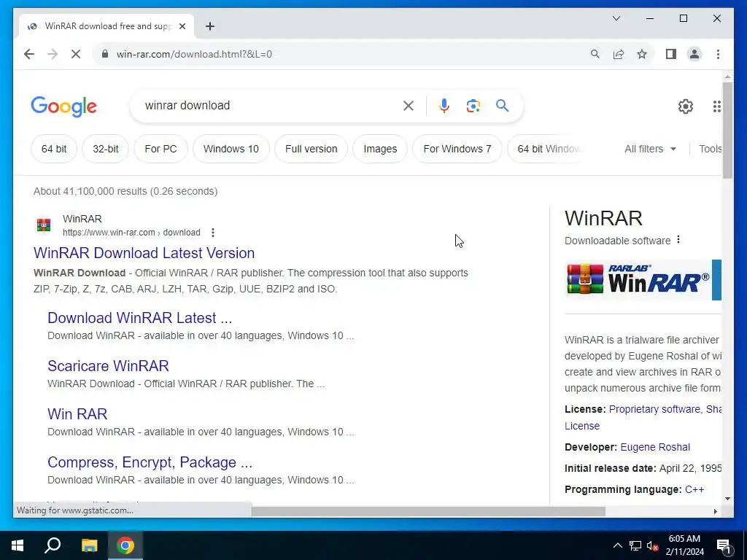Open File Explorer from taskbar
The width and height of the screenshot is (747, 560).
click(x=89, y=545)
